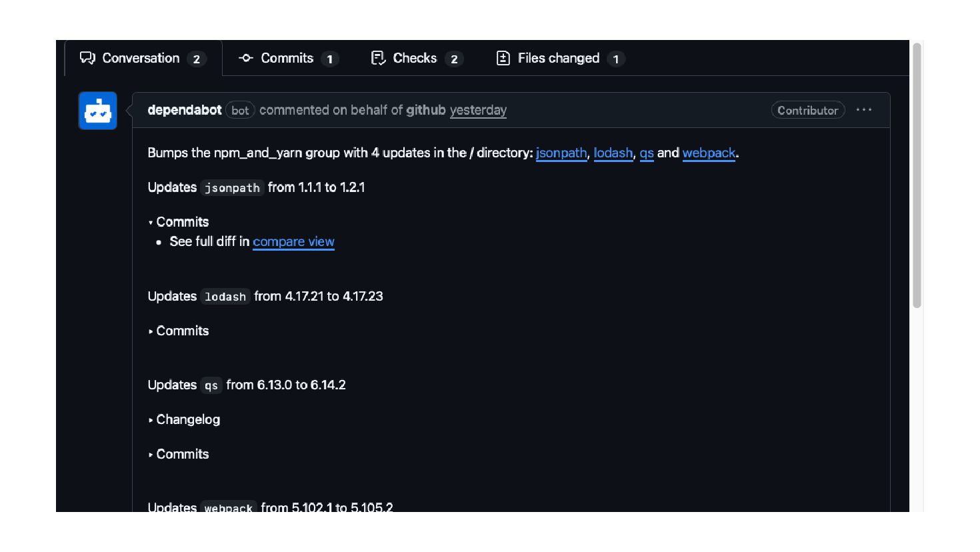
Task: Click the yesterday timestamp link
Action: [x=478, y=110]
